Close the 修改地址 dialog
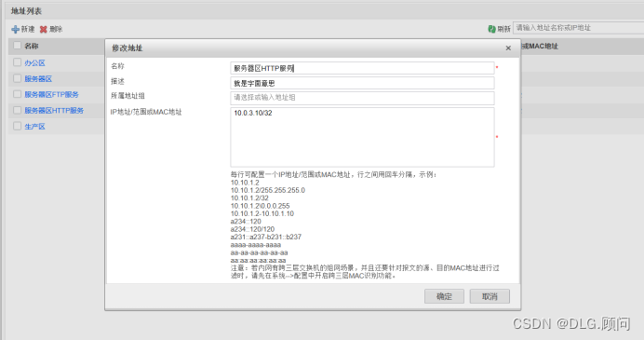 point(508,48)
